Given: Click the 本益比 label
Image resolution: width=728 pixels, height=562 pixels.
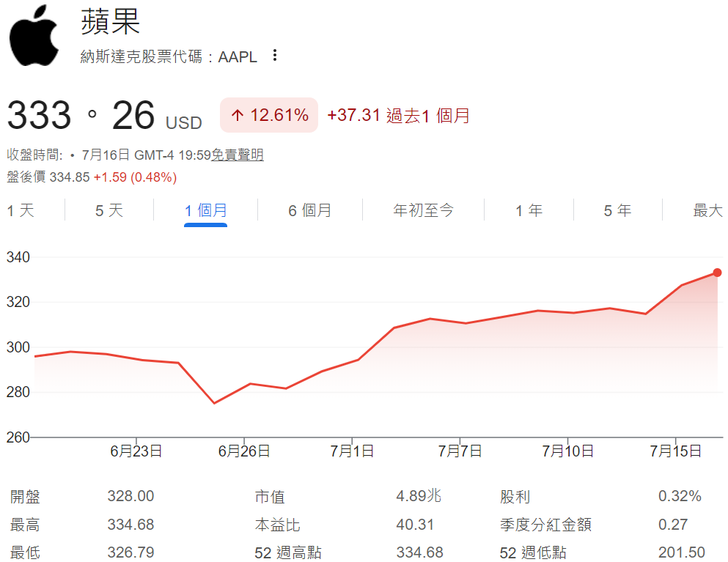Looking at the screenshot, I should (x=278, y=525).
